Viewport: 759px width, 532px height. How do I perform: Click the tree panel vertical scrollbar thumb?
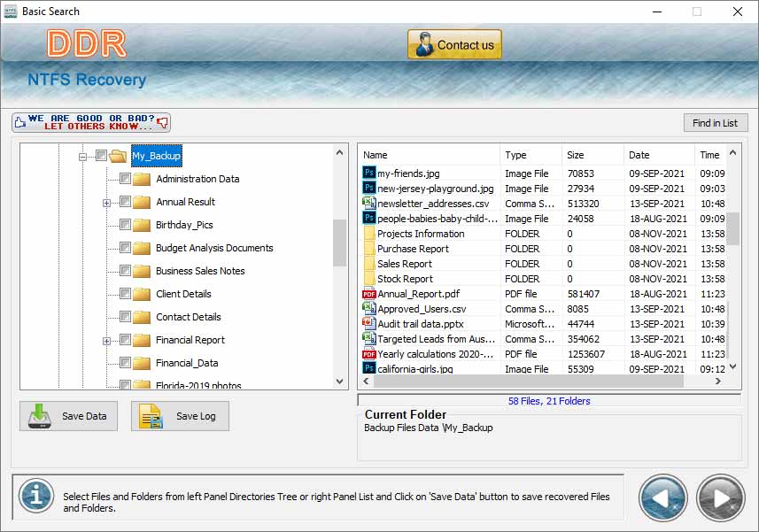[340, 243]
